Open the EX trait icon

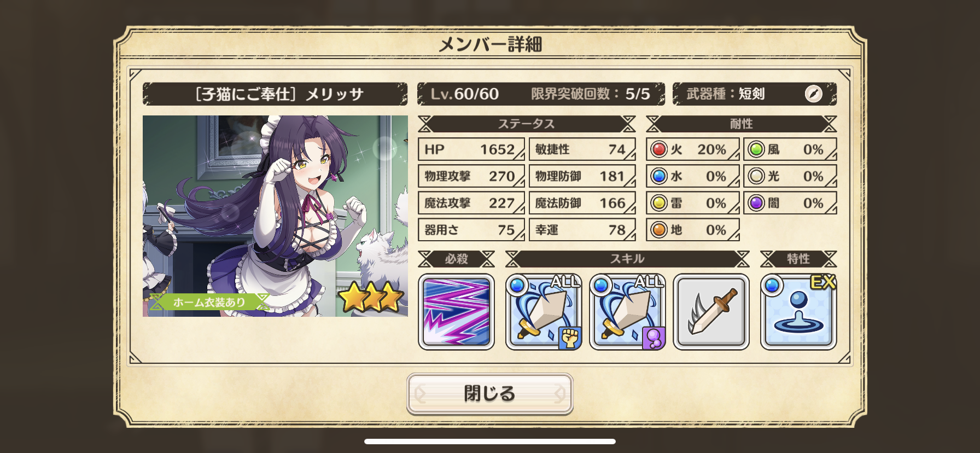tap(798, 312)
